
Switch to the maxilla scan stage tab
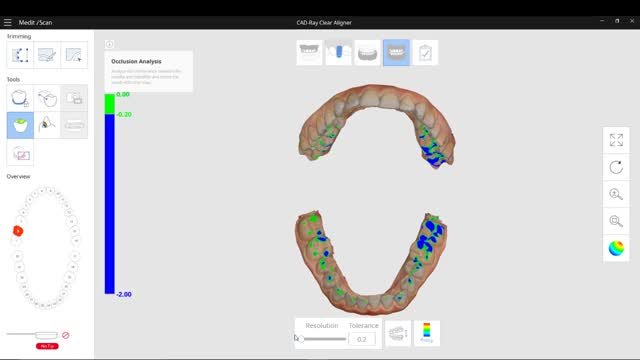[309, 53]
